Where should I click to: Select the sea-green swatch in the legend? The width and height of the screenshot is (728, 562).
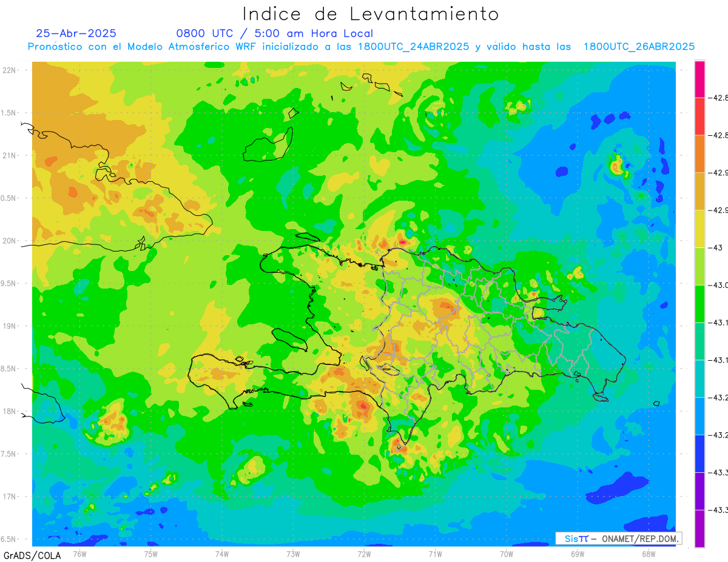pyautogui.click(x=699, y=341)
